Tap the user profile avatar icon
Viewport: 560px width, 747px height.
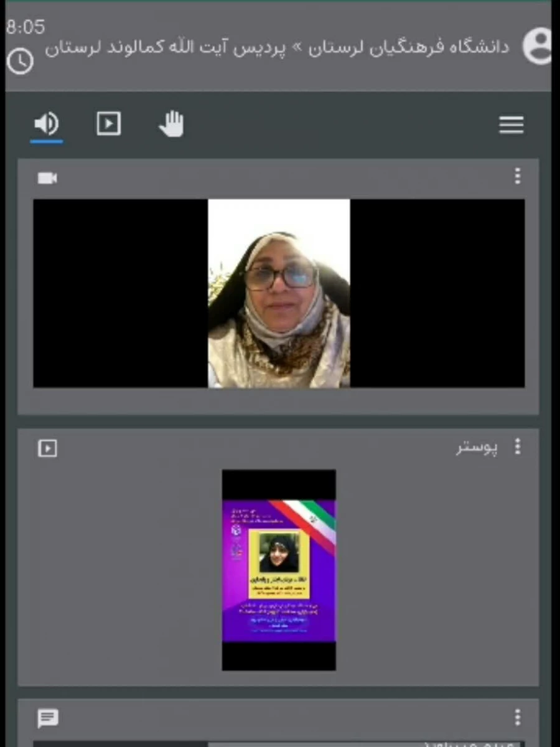[x=536, y=47]
